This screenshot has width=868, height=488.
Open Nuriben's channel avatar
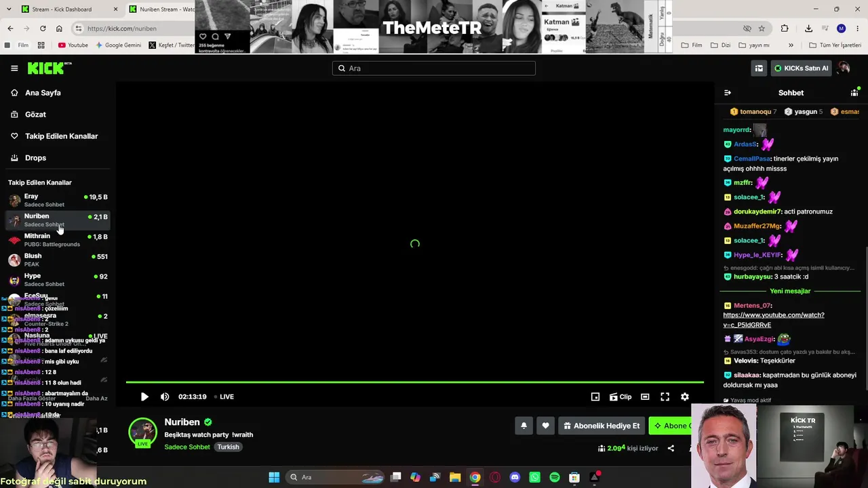pos(142,432)
